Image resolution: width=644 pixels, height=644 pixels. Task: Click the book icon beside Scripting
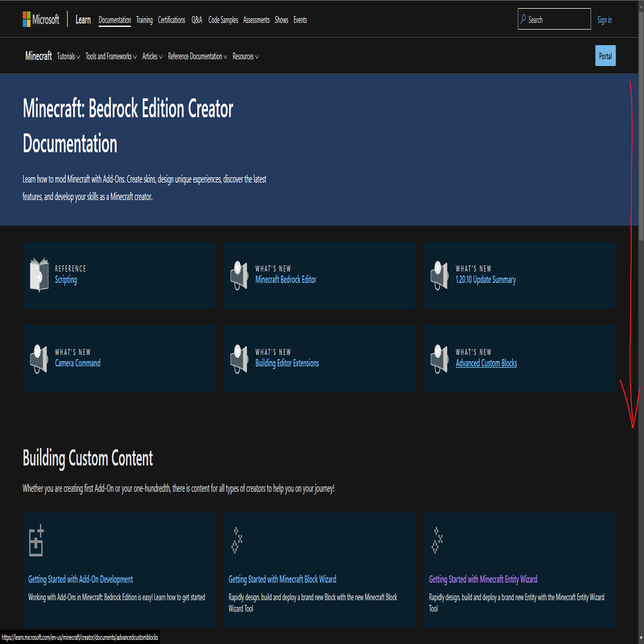pyautogui.click(x=39, y=275)
